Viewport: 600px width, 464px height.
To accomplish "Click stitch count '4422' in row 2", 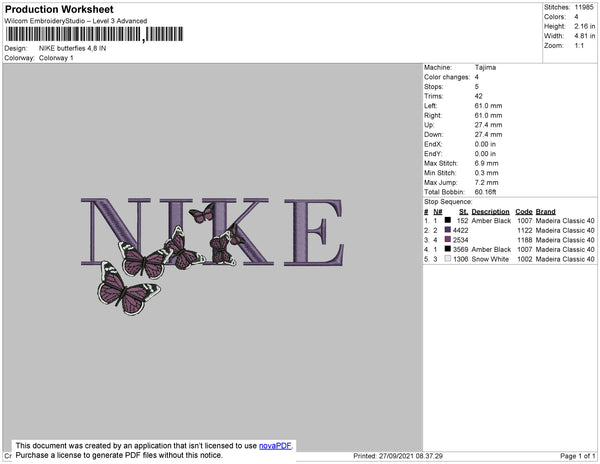I will click(x=460, y=230).
